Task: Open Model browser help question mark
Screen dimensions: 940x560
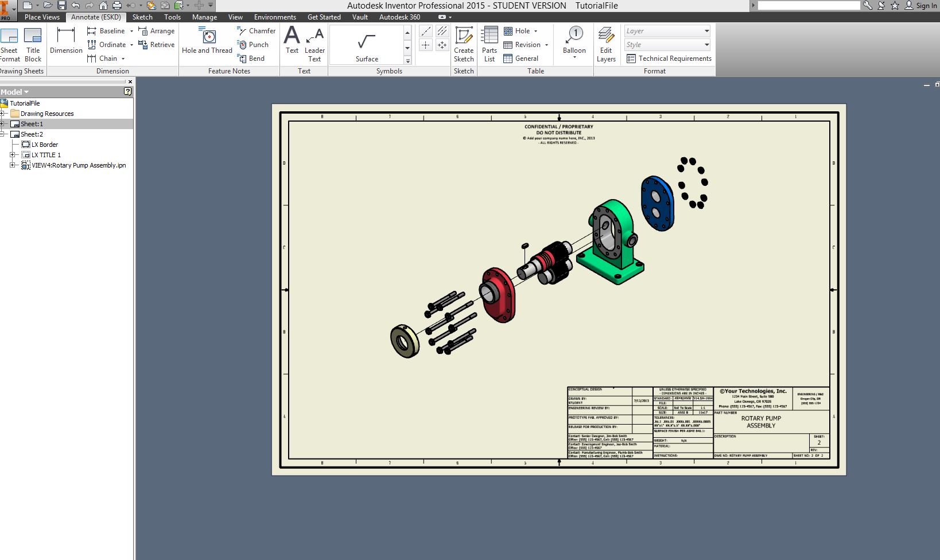Action: (x=127, y=91)
